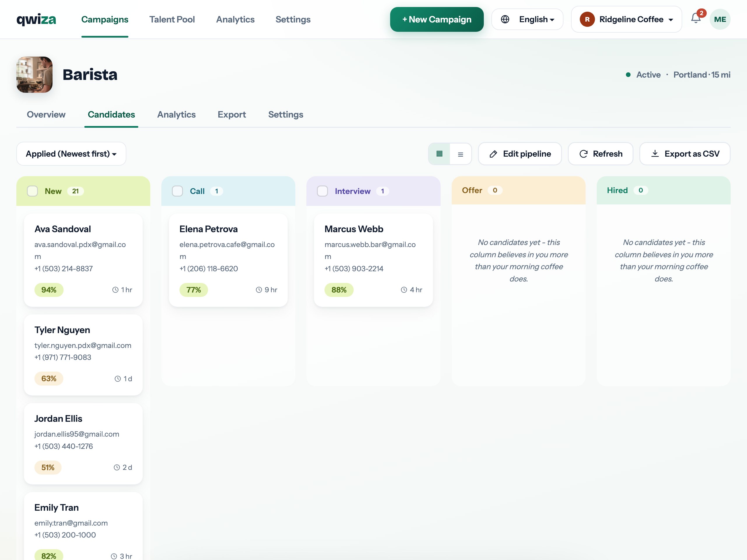Click clock icon on Elena Petrova card
This screenshot has width=747, height=560.
tap(259, 290)
